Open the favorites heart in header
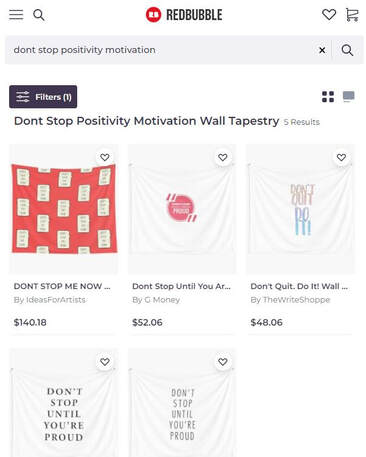The width and height of the screenshot is (366, 457). 329,15
